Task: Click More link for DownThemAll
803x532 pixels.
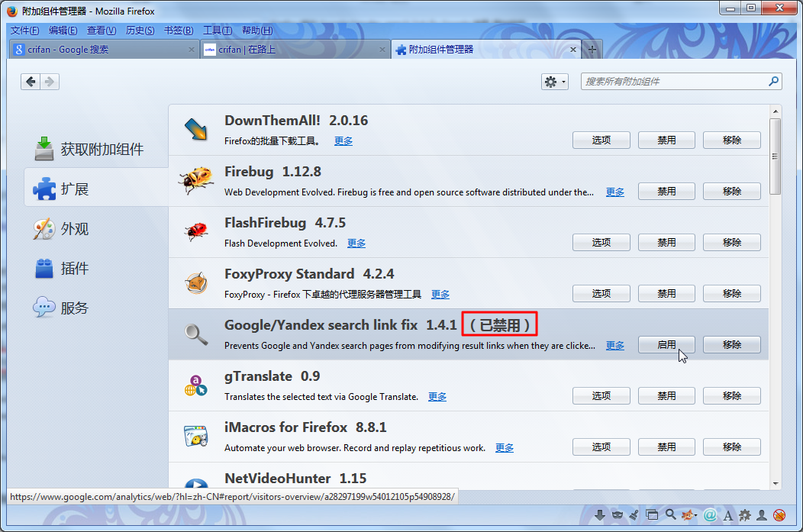Action: click(x=343, y=140)
